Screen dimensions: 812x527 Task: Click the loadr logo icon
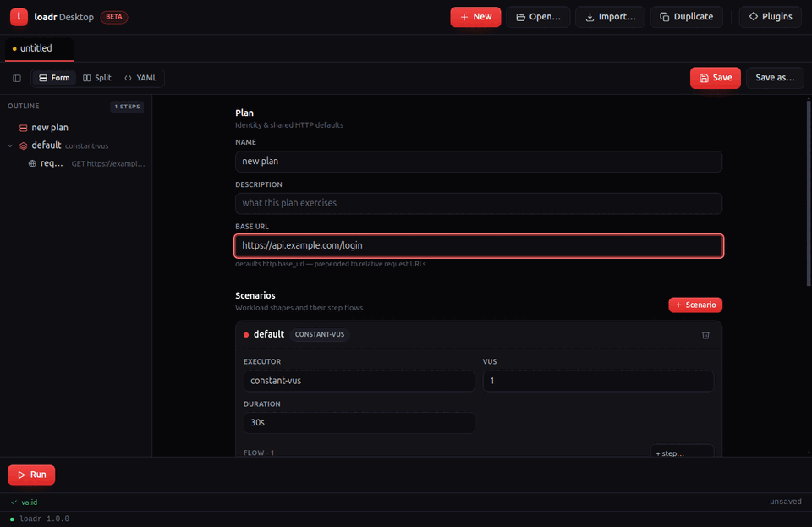(x=19, y=17)
